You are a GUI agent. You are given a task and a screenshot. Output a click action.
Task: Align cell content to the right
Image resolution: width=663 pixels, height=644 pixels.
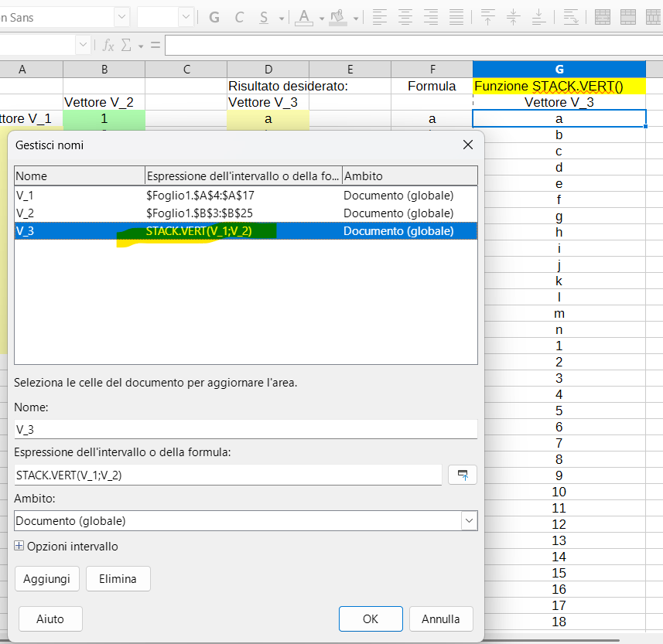431,17
